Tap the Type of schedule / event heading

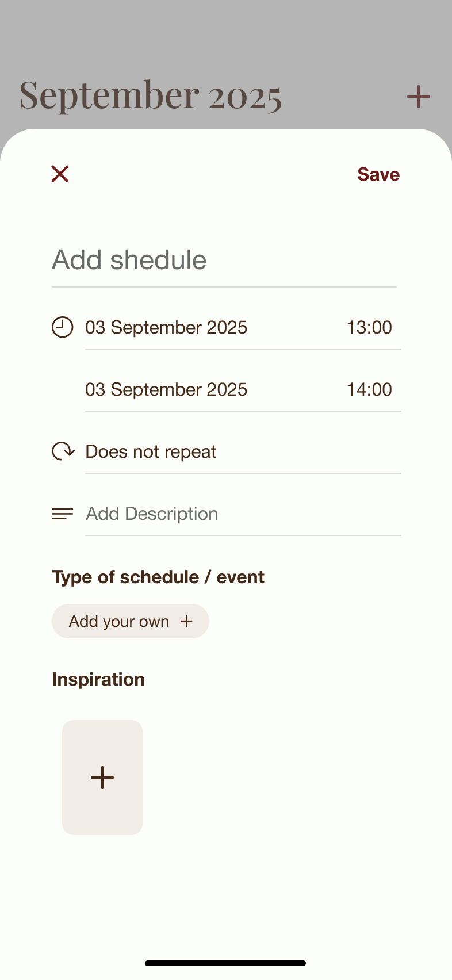158,577
